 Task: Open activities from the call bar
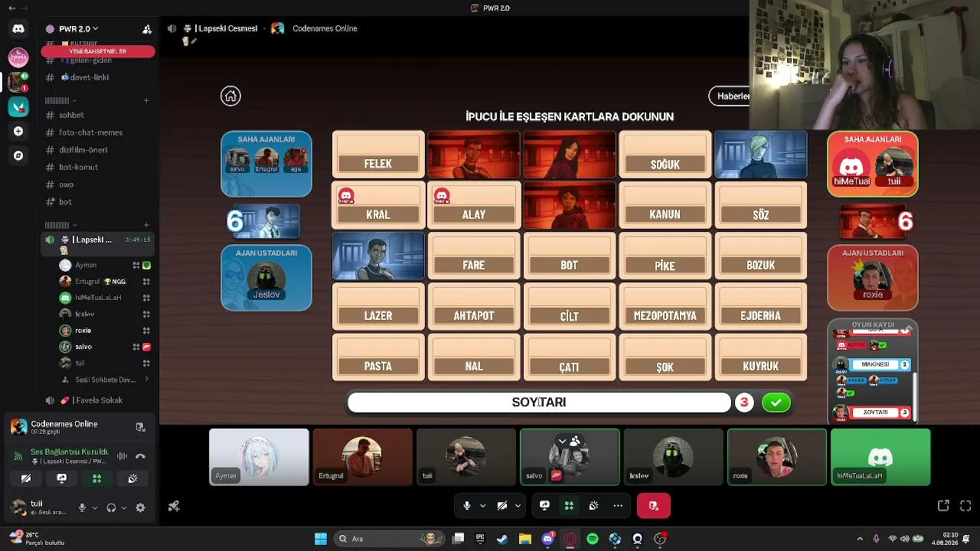click(x=569, y=506)
